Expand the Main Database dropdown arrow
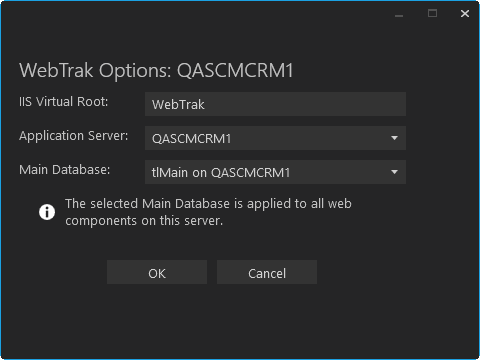Screen dimensions: 480x360 (394, 172)
